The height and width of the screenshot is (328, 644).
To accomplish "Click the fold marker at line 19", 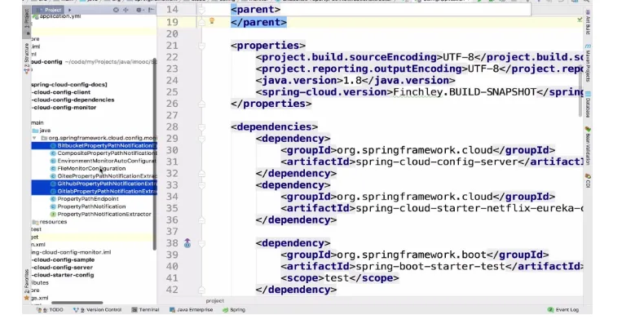I will pyautogui.click(x=201, y=22).
